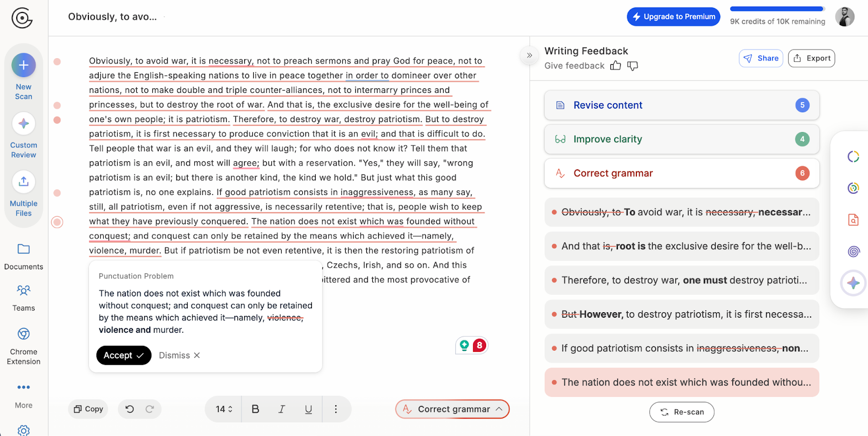
Task: Click the app logo icon
Action: pos(22,18)
